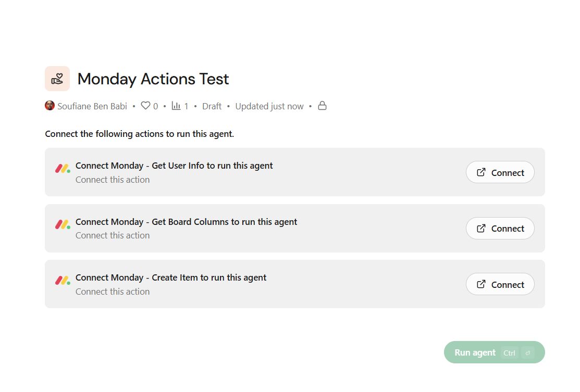This screenshot has width=580, height=392.
Task: Select the Get User Info action heading text
Action: [x=174, y=166]
